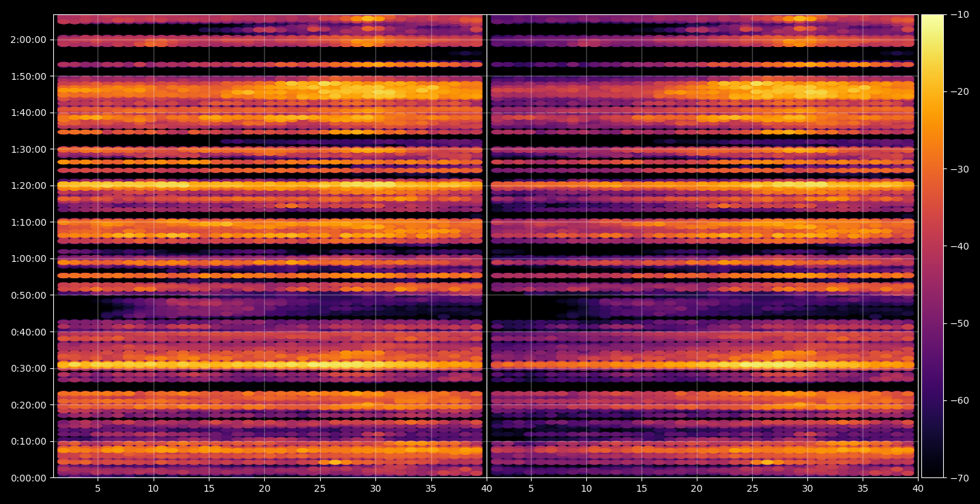Select the −30 colorbar tick value
Viewport: 980px width, 504px height.
pyautogui.click(x=960, y=169)
